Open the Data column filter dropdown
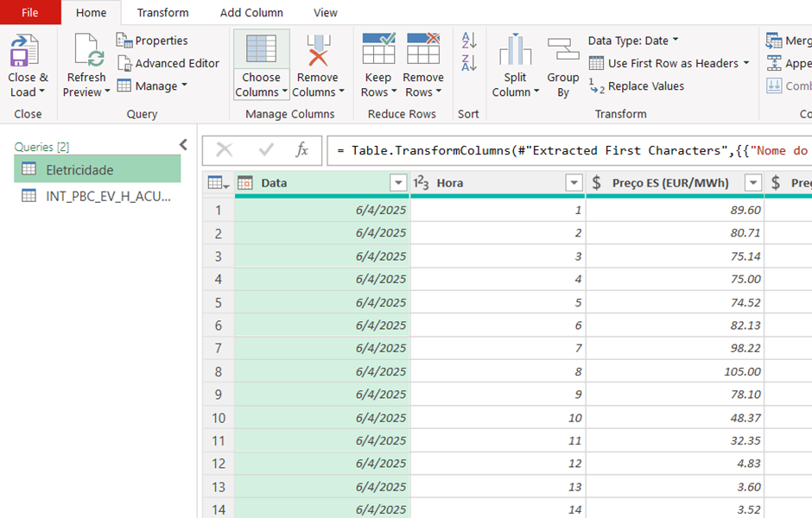812x518 pixels. (x=397, y=183)
